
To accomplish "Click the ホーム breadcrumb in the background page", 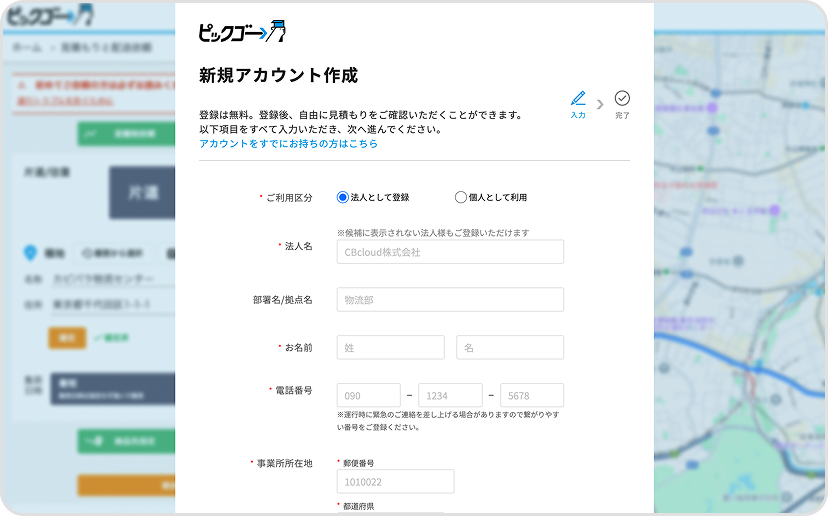I will tap(27, 47).
